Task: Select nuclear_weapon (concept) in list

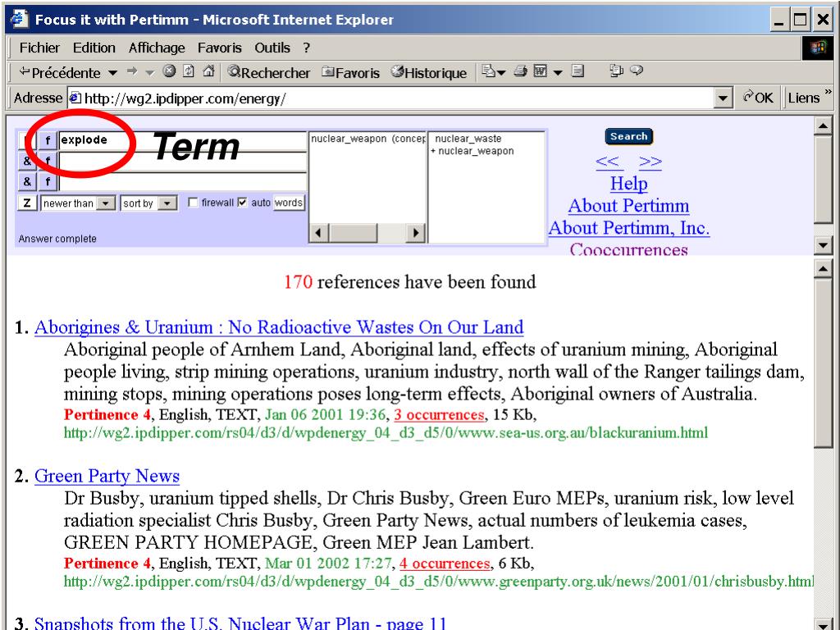Action: pyautogui.click(x=368, y=139)
